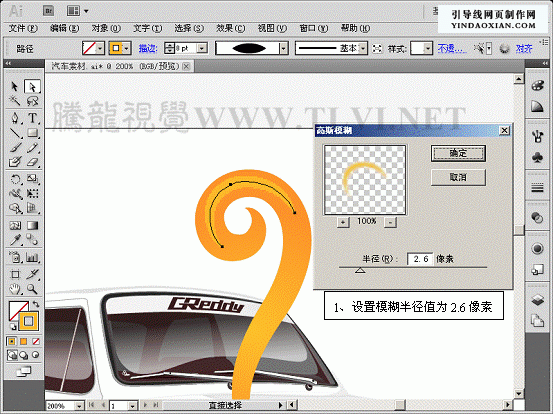Viewport: 553px width, 414px height.
Task: Switch to Draw Behind mode
Action: pos(24,355)
